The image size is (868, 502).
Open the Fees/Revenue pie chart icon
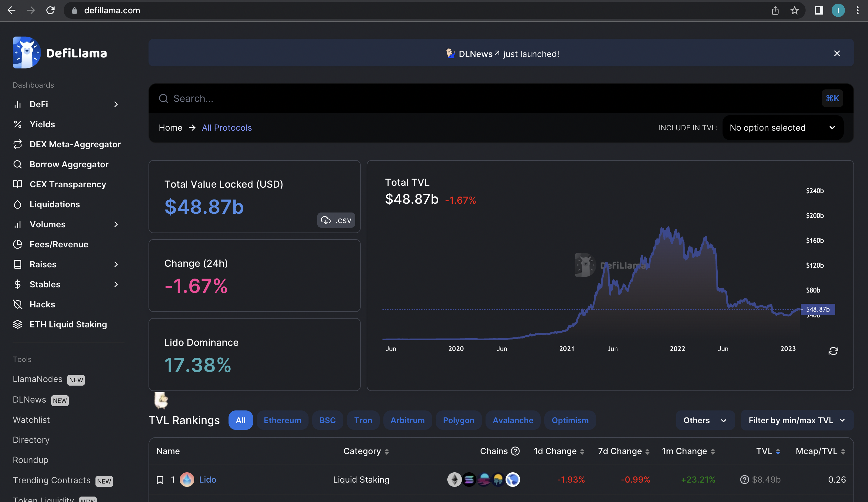click(18, 244)
